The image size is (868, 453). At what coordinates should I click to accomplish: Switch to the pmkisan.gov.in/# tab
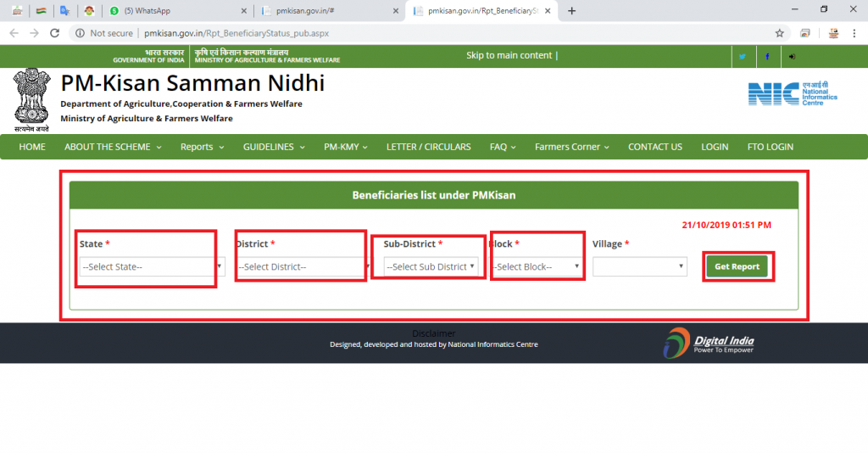coord(330,10)
